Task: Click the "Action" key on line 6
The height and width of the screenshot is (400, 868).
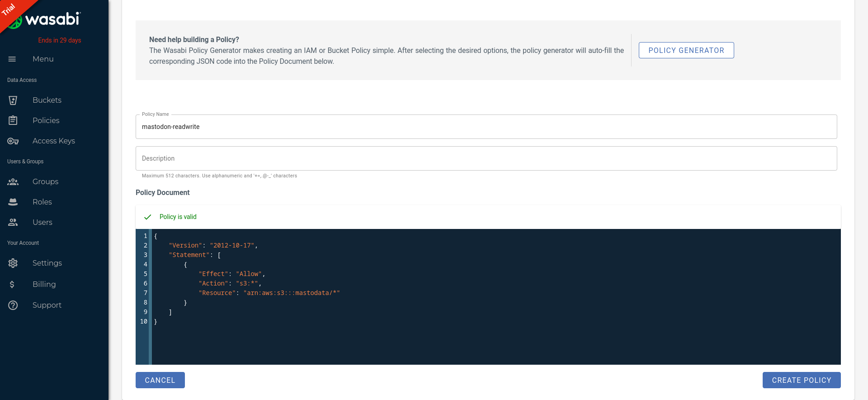Action: (x=213, y=283)
